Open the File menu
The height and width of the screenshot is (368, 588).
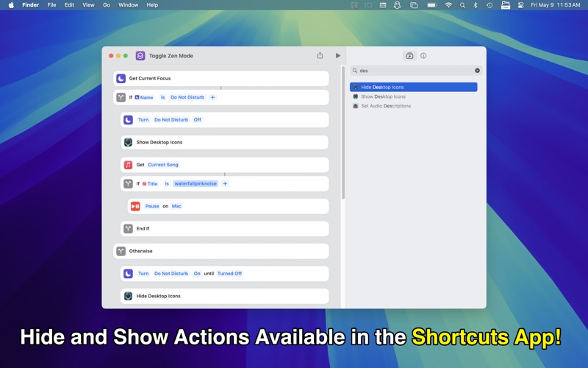51,5
